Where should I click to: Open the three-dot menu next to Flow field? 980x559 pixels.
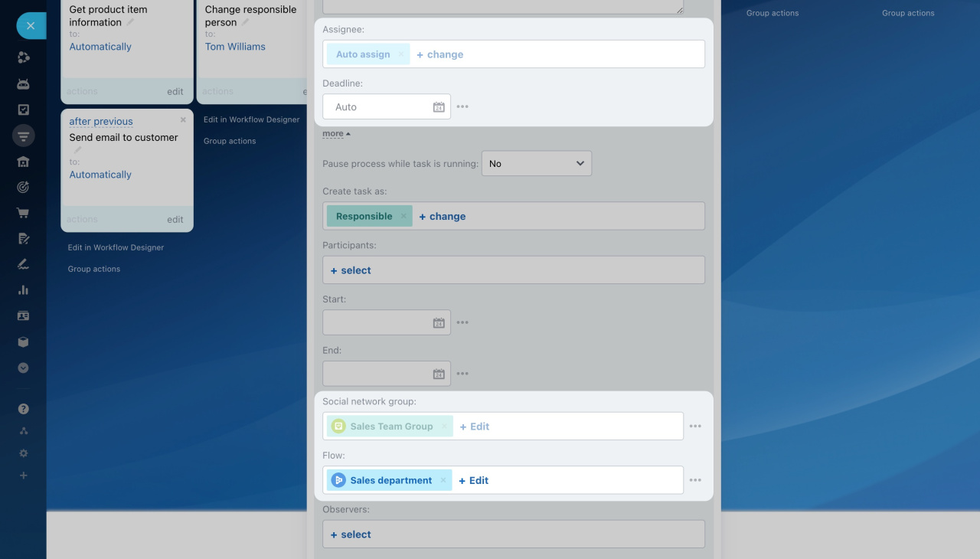[x=695, y=480]
